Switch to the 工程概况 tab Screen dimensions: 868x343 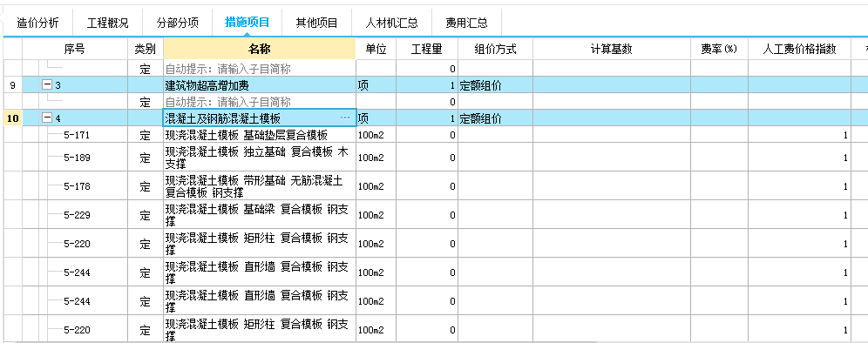[x=107, y=23]
